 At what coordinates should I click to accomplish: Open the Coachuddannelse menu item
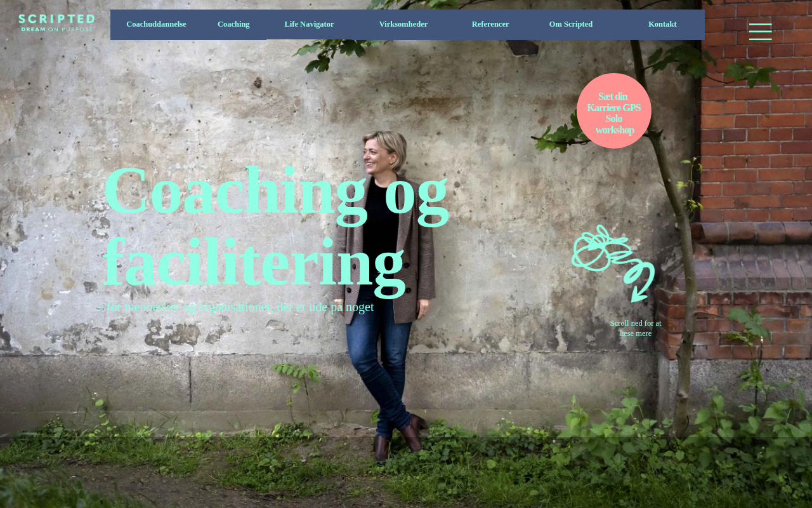click(156, 24)
